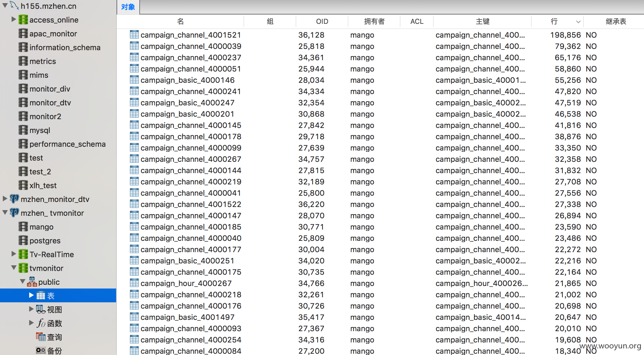Click primary key campaign_hour_400026...
Viewport: 644px width, 355px height.
coord(482,283)
